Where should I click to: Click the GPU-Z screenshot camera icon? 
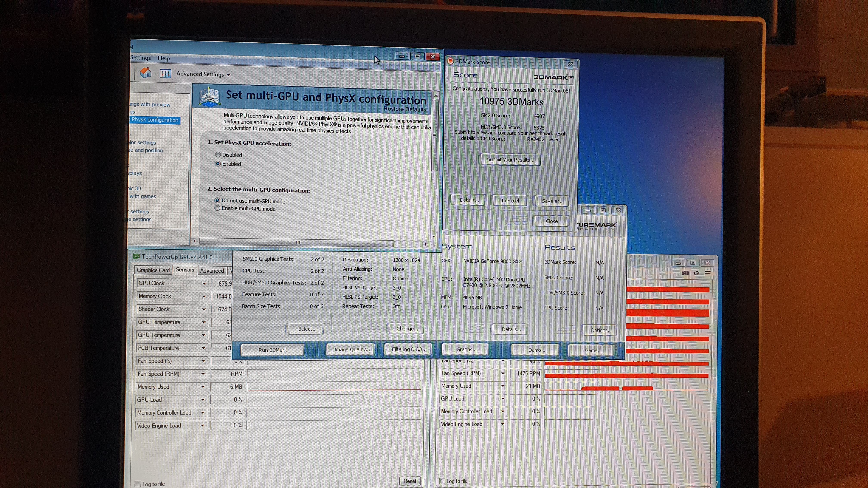pos(685,273)
